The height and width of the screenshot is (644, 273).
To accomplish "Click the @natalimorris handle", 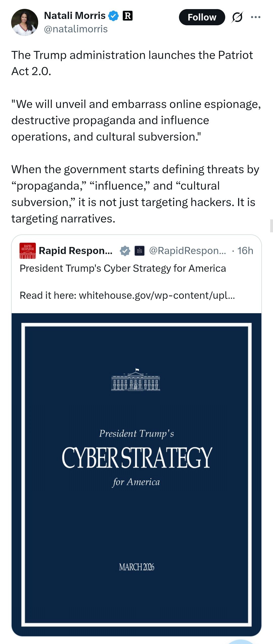I will click(76, 29).
